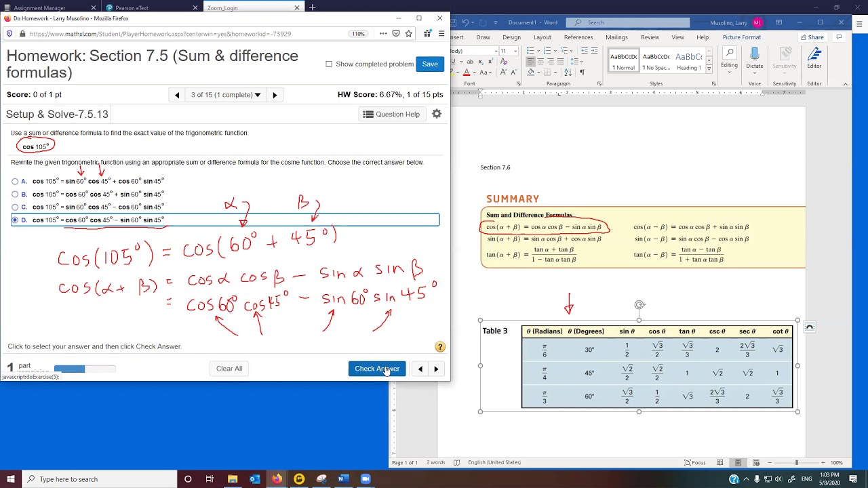Switch to Pearson eText browser tab
The height and width of the screenshot is (488, 868).
pos(150,7)
